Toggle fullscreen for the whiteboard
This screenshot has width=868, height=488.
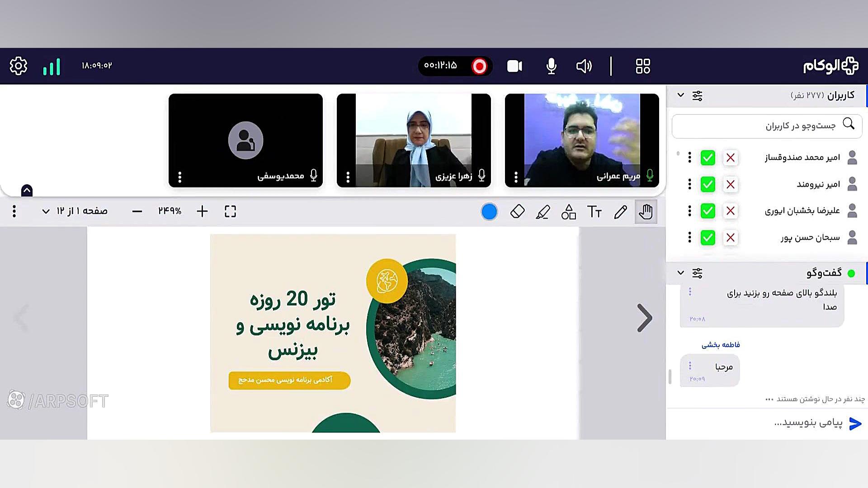coord(231,211)
